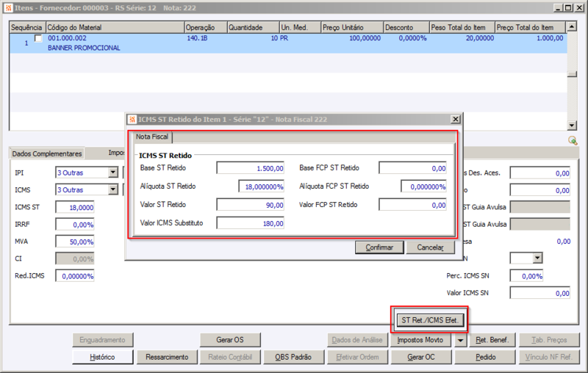Click the app icon in the ICMS ST dialog title

[132, 120]
